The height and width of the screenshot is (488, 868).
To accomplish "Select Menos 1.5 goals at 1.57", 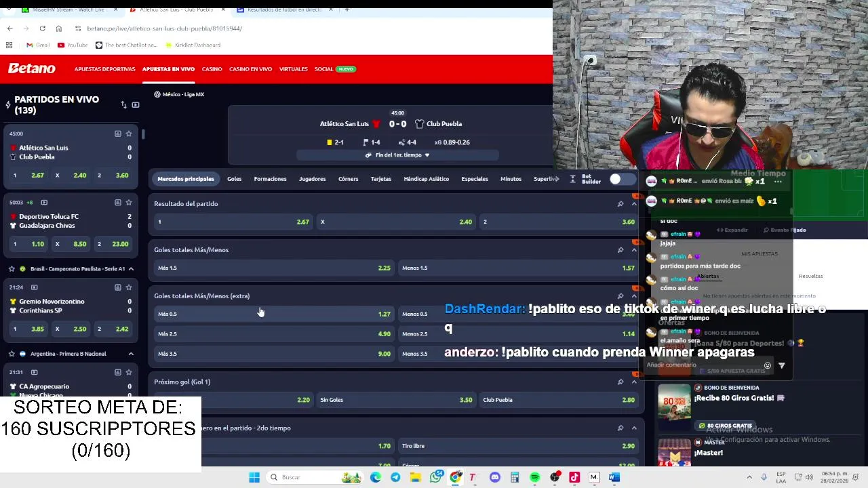I will (x=518, y=268).
